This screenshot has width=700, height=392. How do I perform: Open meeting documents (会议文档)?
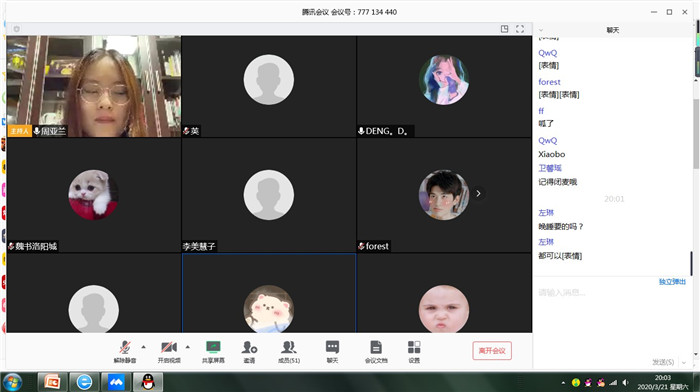[376, 352]
